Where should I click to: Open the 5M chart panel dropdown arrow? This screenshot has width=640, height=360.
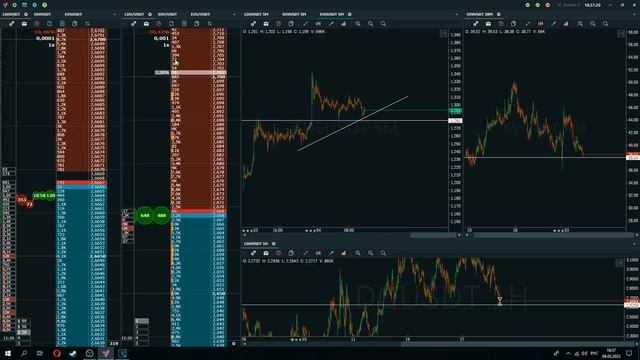coord(456,14)
